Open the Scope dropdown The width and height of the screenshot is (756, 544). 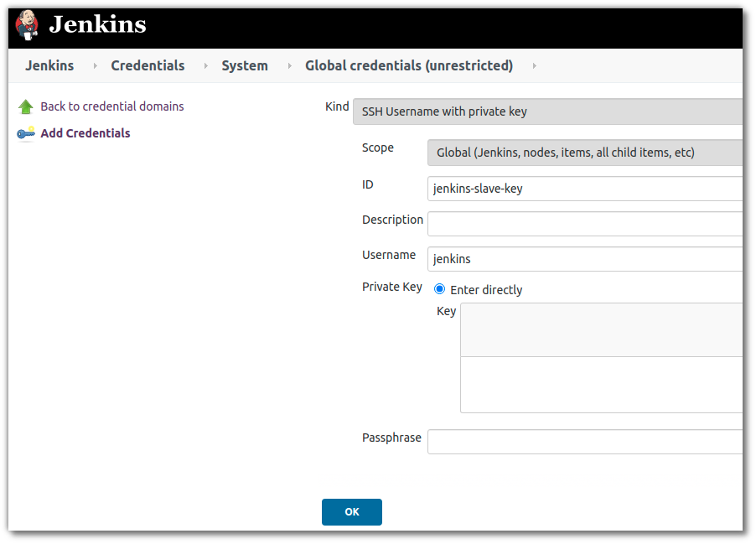tap(584, 153)
